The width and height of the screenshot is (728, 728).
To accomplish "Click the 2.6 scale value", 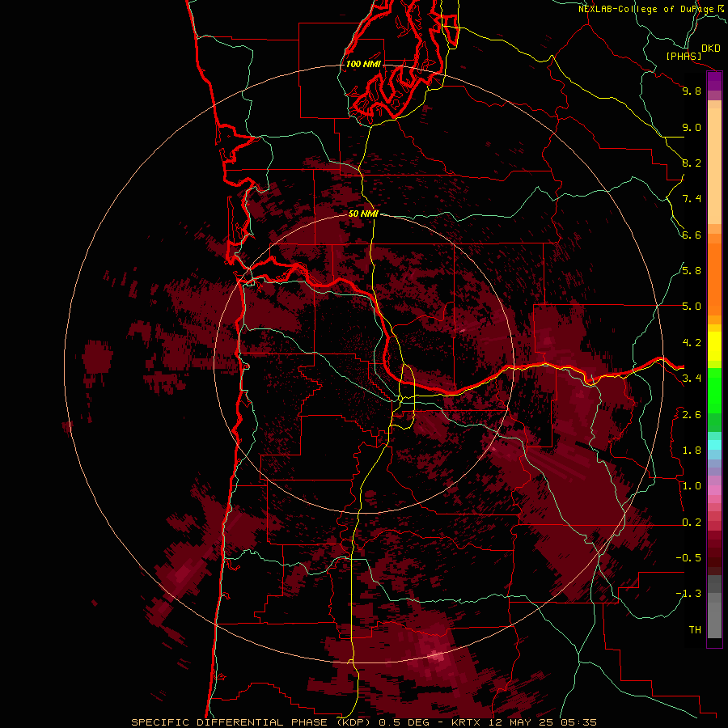I will [692, 415].
